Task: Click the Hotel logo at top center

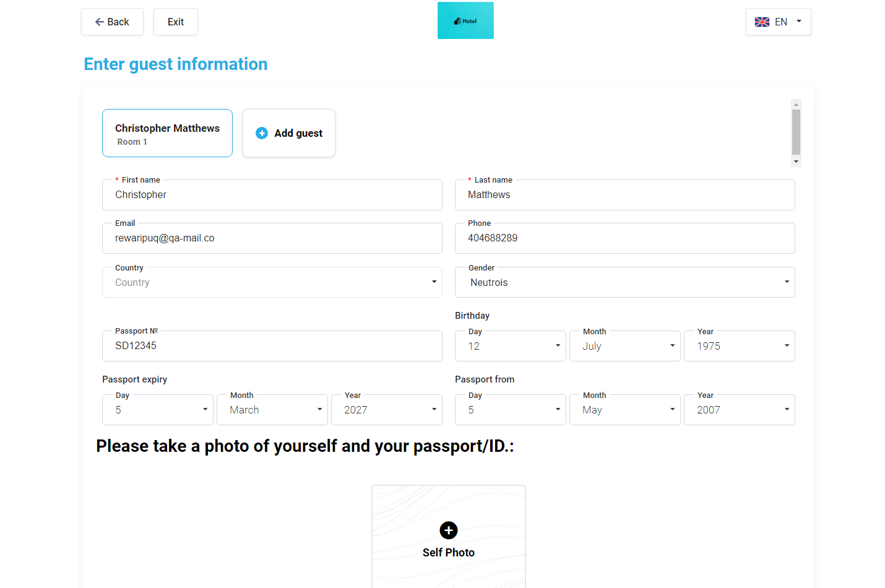Action: click(x=465, y=20)
